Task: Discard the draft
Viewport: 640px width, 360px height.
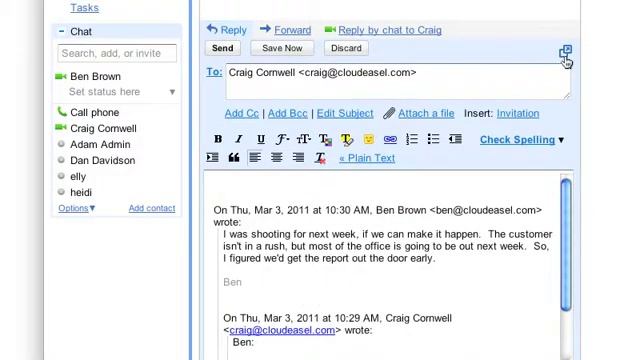Action: [346, 48]
